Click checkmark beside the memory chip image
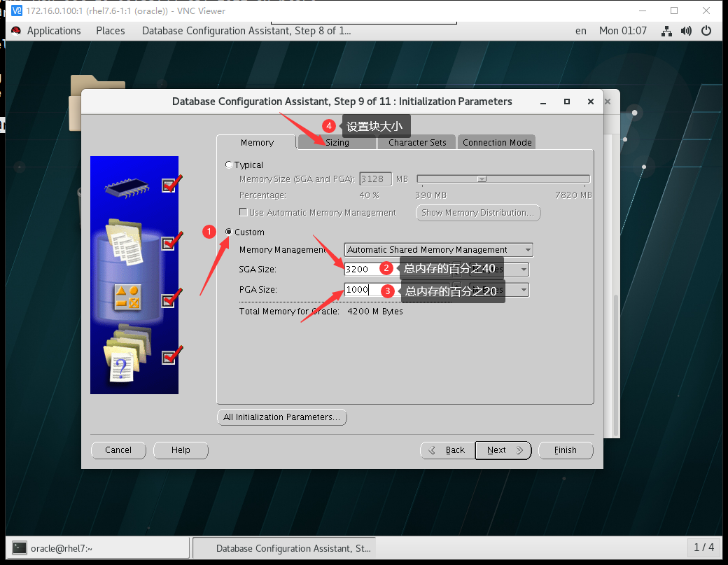 [170, 184]
